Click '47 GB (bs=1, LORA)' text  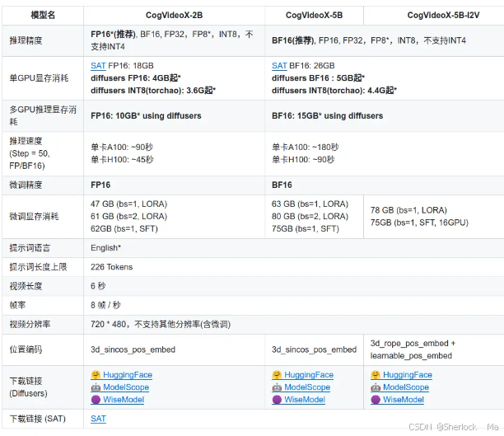pyautogui.click(x=129, y=204)
